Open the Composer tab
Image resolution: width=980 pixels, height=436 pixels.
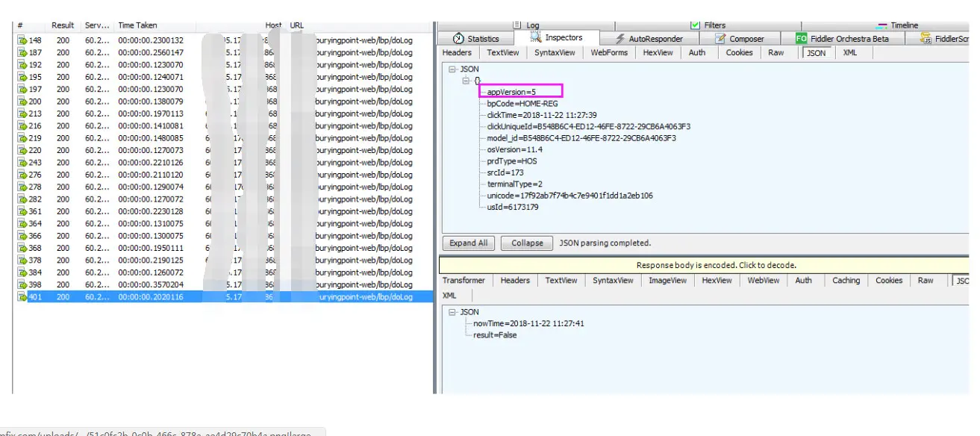tap(740, 39)
